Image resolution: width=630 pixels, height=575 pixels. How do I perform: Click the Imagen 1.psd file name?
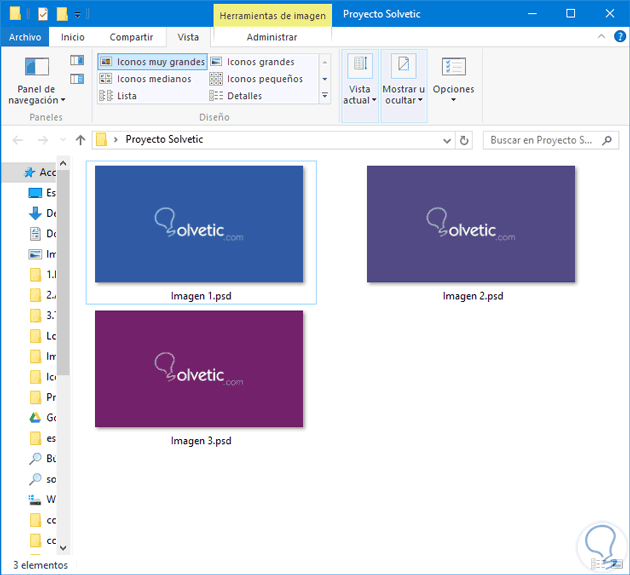click(201, 296)
